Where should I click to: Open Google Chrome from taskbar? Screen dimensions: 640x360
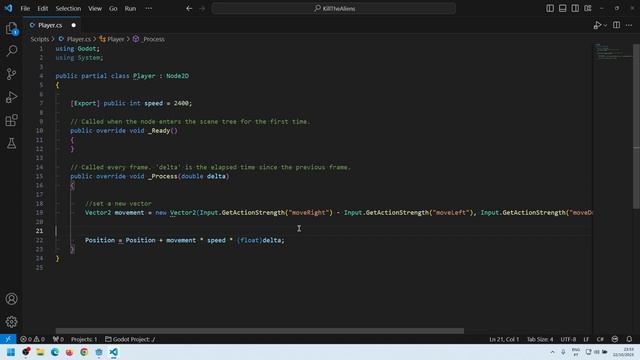click(x=84, y=352)
